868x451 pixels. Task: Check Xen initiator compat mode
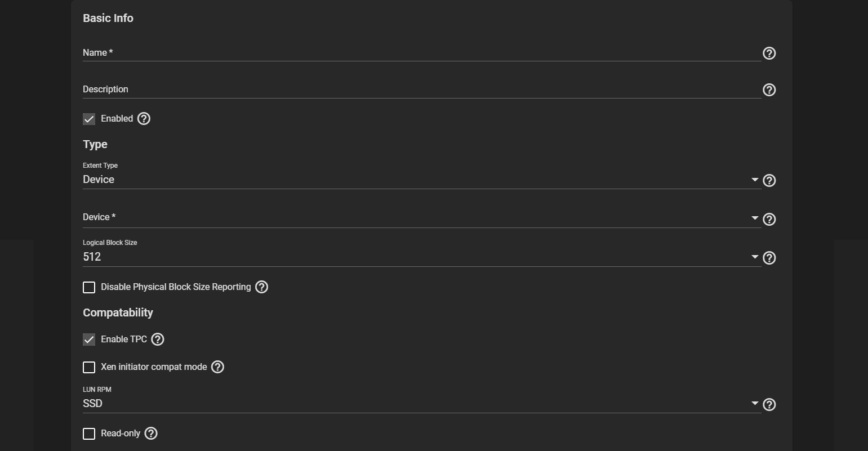click(89, 367)
